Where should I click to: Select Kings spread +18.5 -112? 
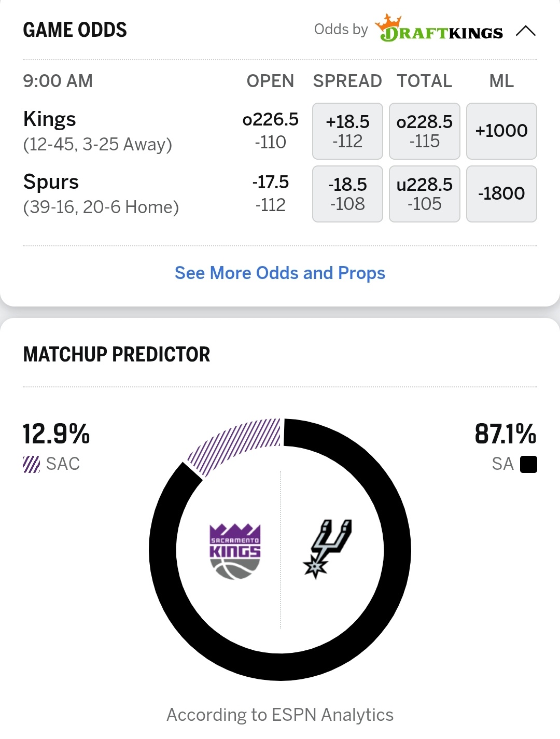347,131
